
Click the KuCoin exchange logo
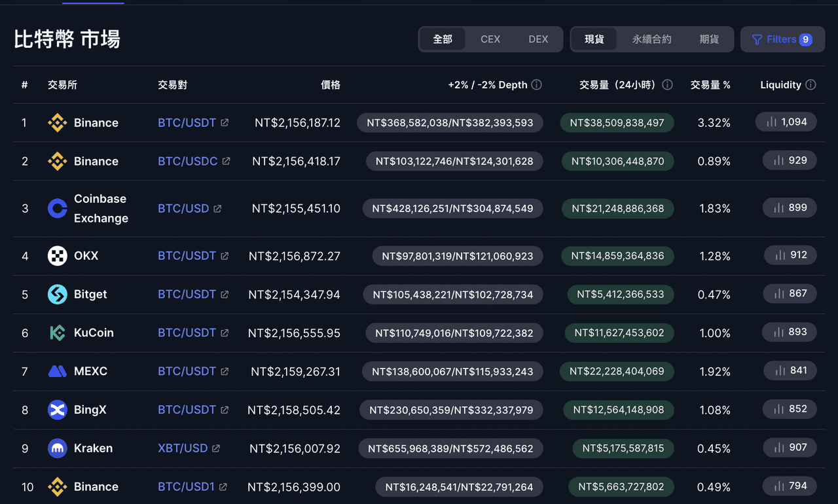58,333
